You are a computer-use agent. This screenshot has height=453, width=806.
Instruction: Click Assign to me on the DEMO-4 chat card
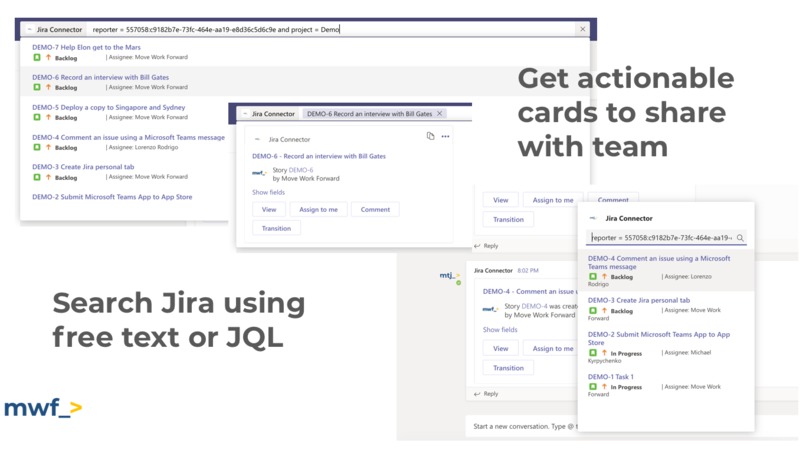tap(551, 349)
